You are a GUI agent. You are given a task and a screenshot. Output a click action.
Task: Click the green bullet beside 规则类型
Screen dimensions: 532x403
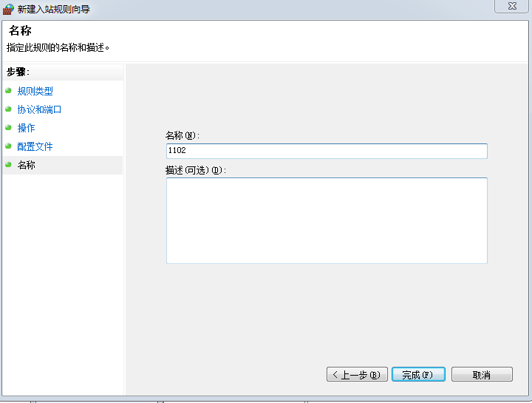[x=8, y=91]
